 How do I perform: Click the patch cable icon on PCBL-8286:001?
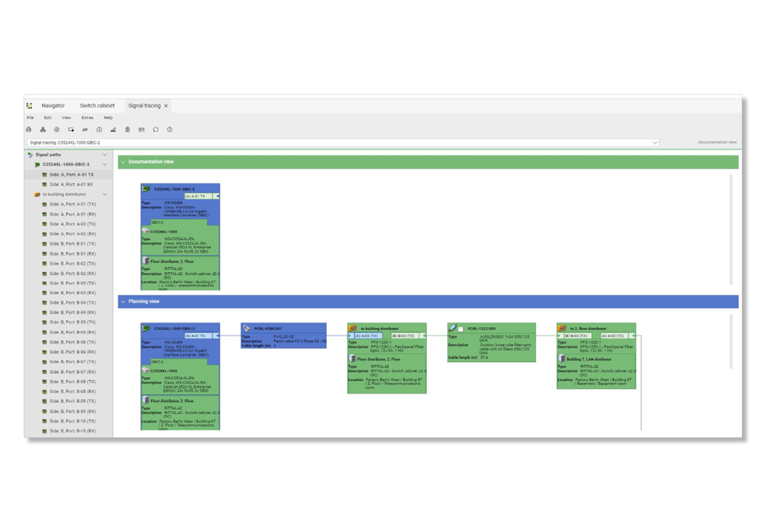click(247, 329)
